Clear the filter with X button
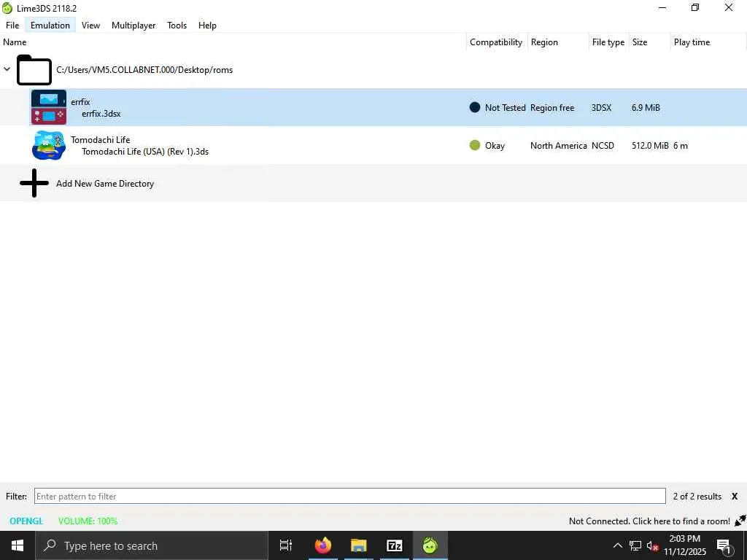Screen dimensions: 747x560 pos(735,496)
